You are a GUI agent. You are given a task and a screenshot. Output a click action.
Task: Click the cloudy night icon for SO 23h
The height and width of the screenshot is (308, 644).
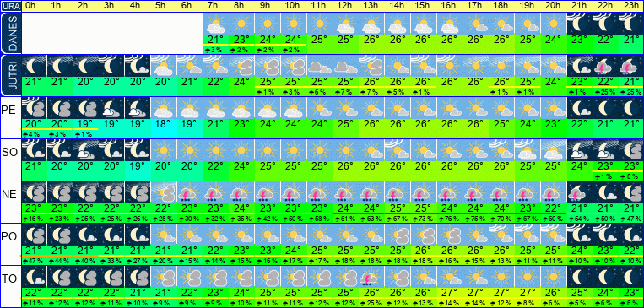click(x=631, y=150)
